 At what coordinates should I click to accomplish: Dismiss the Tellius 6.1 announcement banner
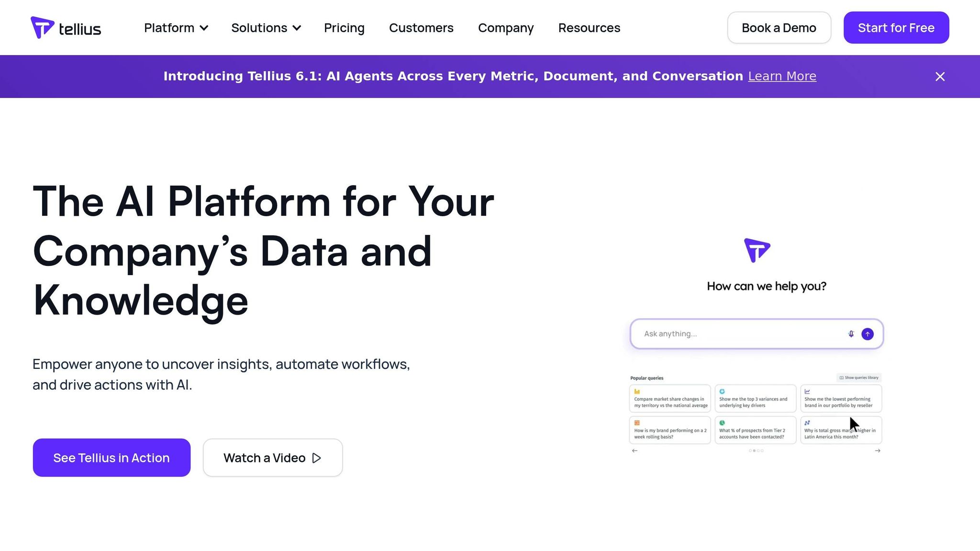point(940,77)
